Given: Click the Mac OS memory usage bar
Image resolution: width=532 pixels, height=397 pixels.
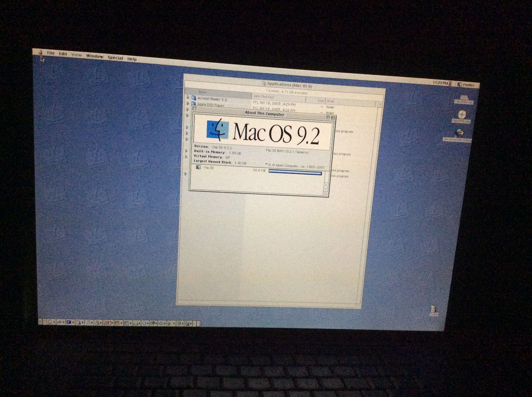Looking at the screenshot, I should pos(295,172).
